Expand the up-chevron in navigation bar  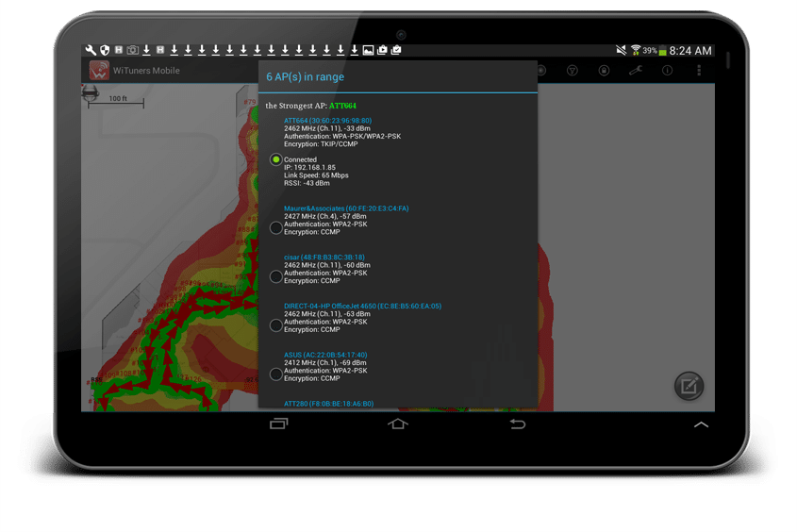[x=701, y=424]
